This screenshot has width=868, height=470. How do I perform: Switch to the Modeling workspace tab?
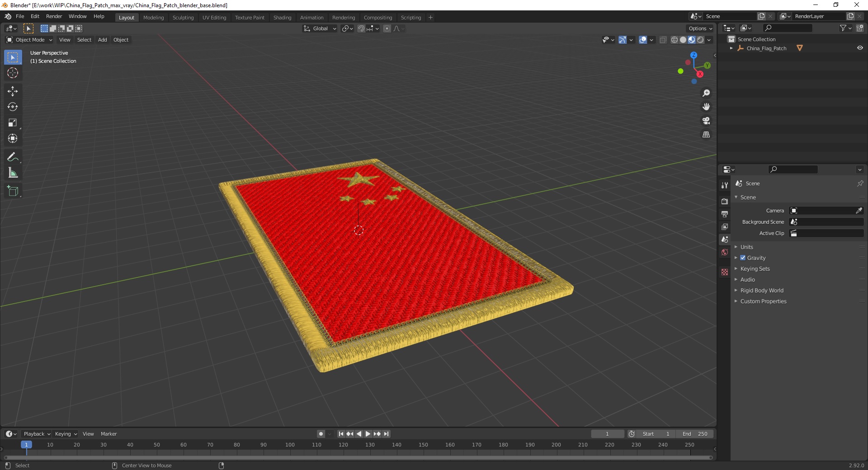pos(153,18)
